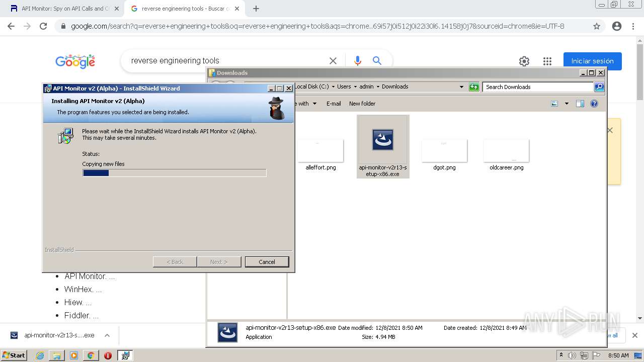Clear the Google search query
This screenshot has width=644, height=362.
click(333, 61)
